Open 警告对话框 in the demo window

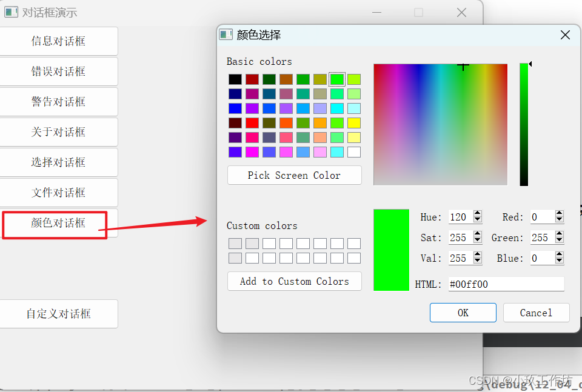point(58,102)
